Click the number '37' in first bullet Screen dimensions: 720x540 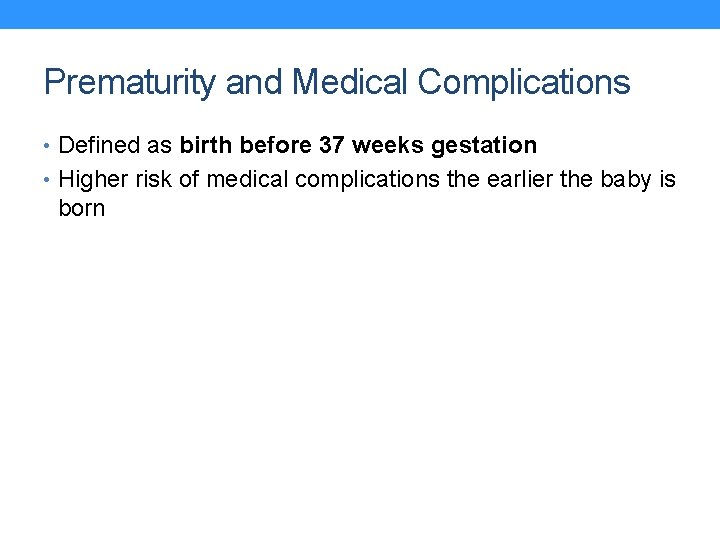point(332,146)
